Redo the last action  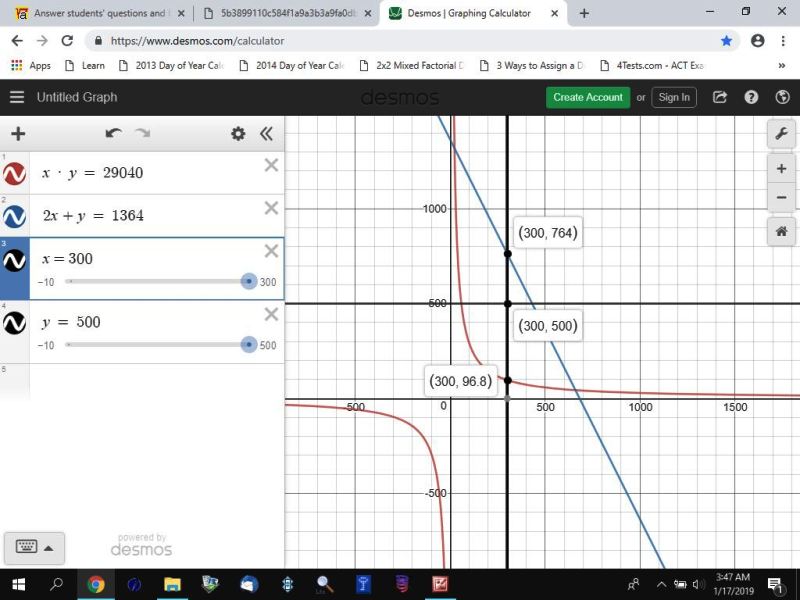point(143,134)
